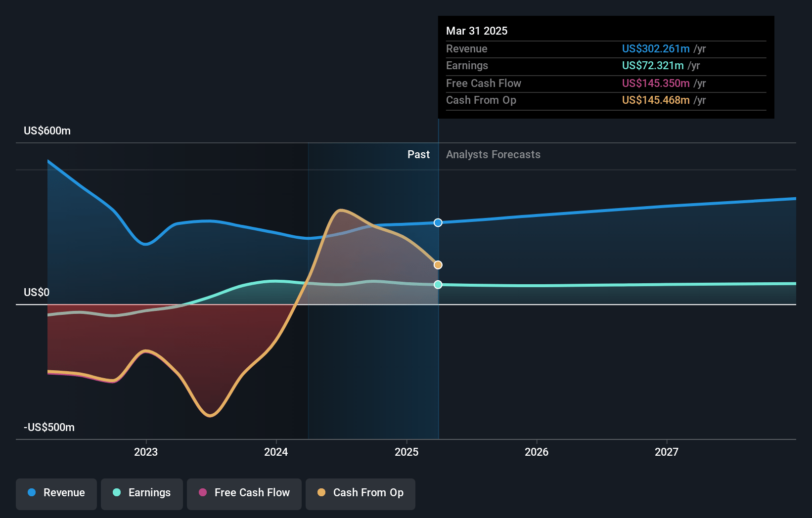Screen dimensions: 812x518
Task: Toggle the Free Cash Flow series in the legend
Action: pyautogui.click(x=244, y=494)
